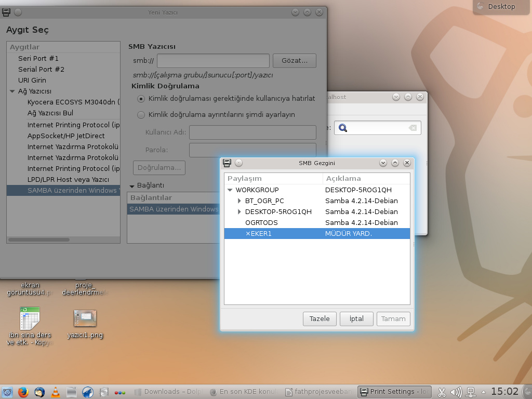
Task: Click the Doğrulama... button
Action: (x=159, y=168)
